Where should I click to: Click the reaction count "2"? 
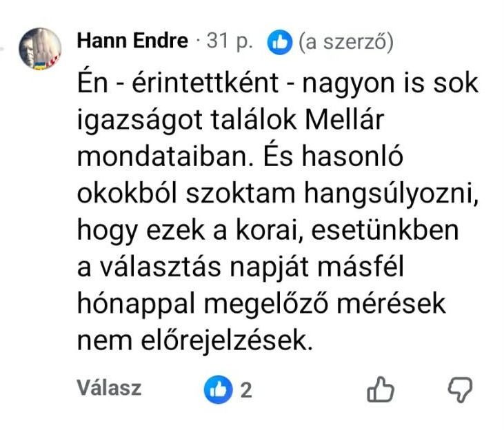[245, 391]
